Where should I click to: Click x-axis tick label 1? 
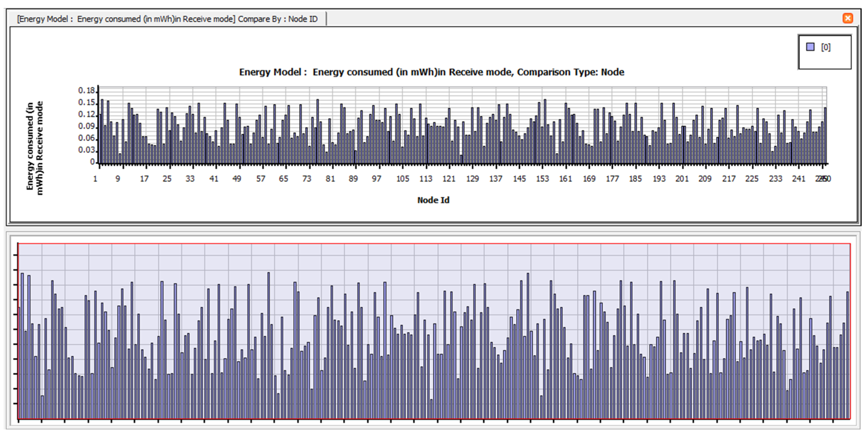pos(95,179)
